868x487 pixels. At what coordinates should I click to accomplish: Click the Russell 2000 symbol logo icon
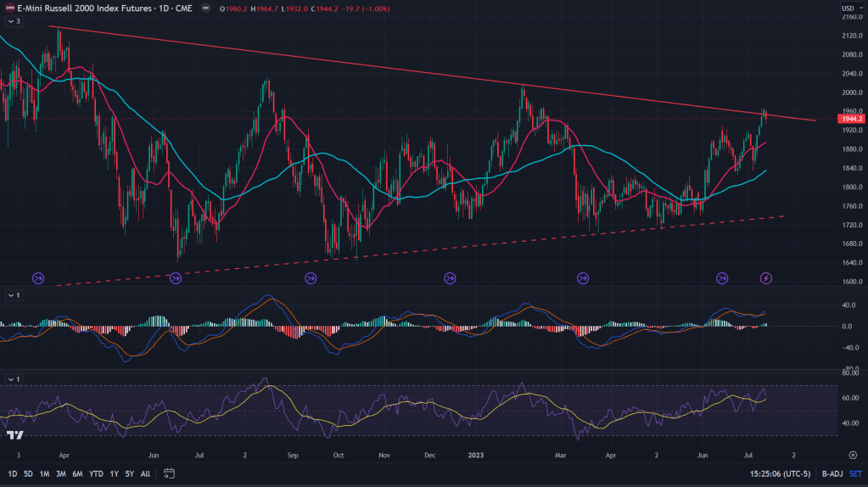8,8
